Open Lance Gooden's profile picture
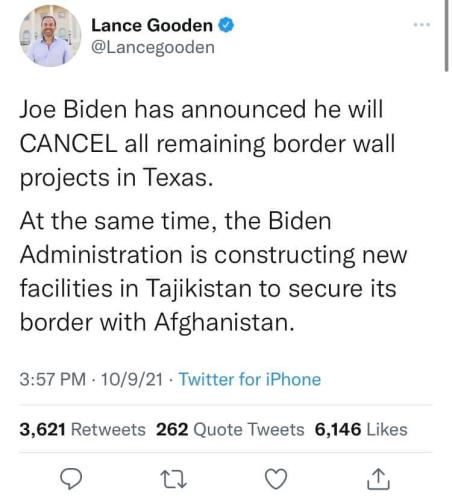This screenshot has height=500, width=452. pos(50,36)
